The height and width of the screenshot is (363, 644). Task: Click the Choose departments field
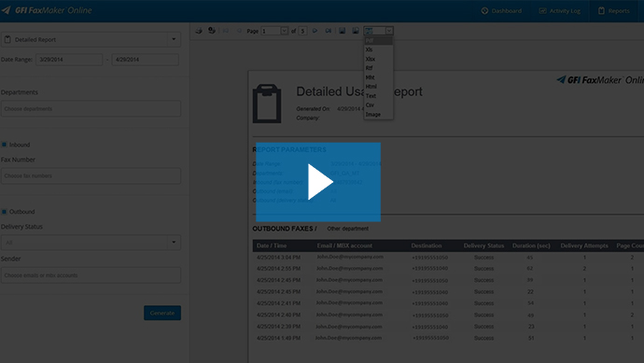coord(91,109)
